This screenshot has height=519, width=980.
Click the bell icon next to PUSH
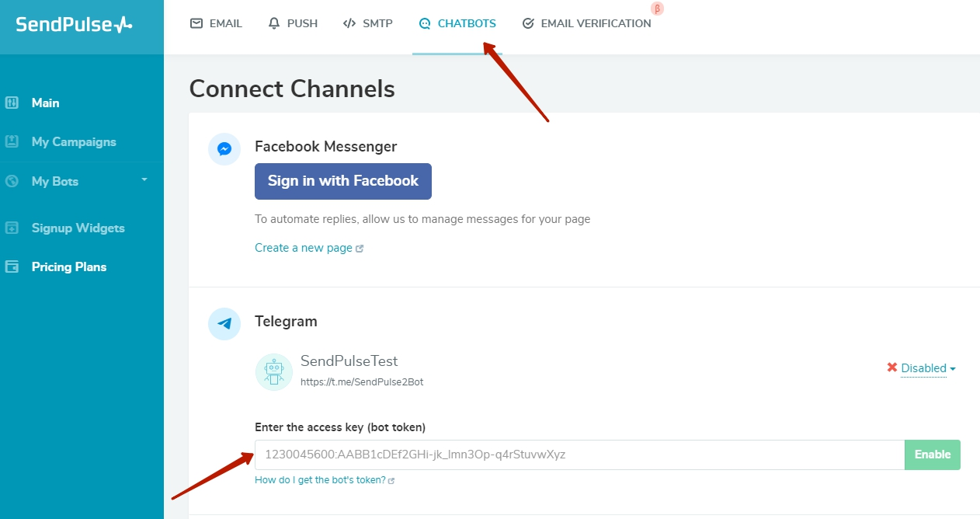point(274,23)
